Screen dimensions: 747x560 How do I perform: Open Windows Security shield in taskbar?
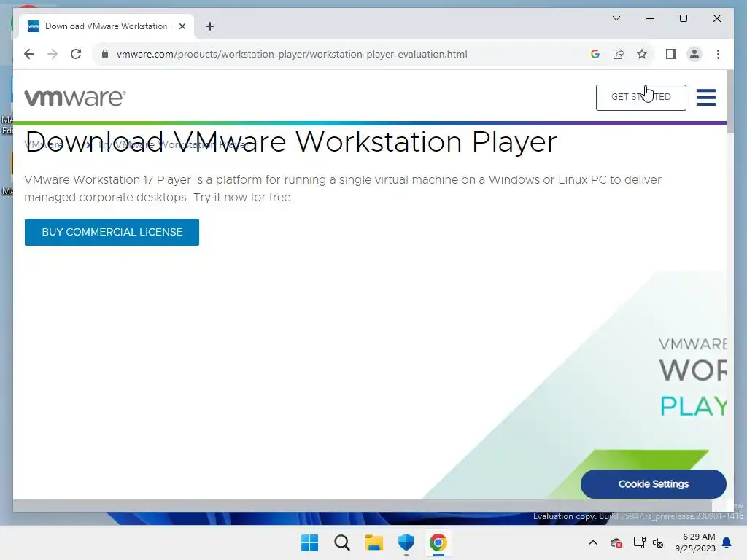click(406, 542)
